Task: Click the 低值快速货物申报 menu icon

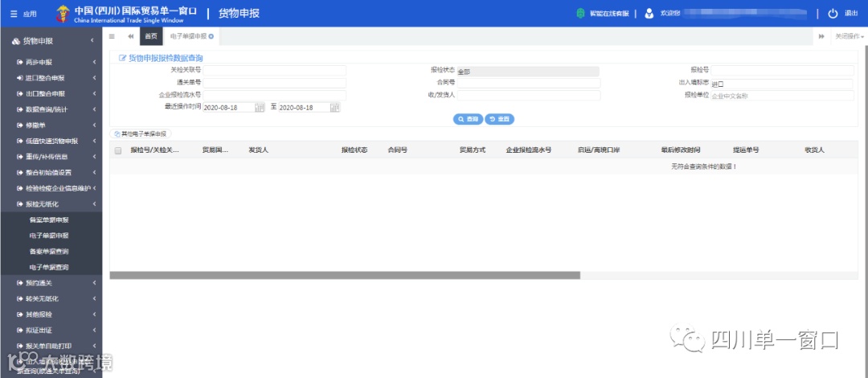Action: pos(20,142)
